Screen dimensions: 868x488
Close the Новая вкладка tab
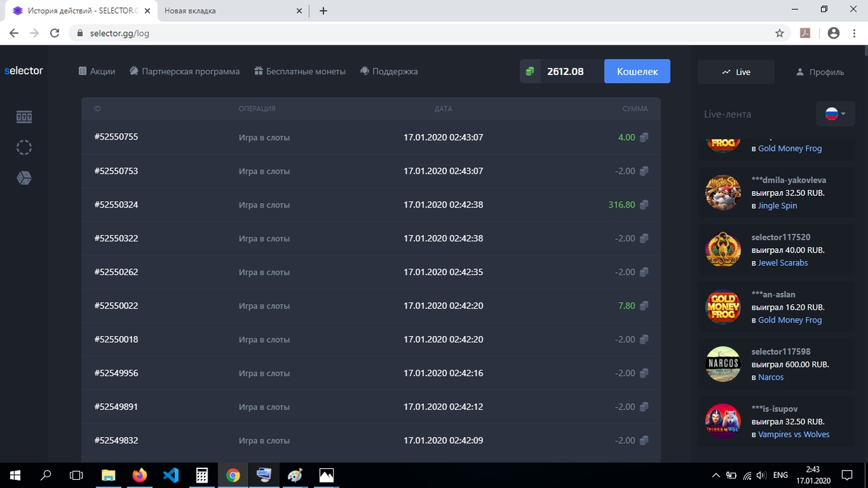pyautogui.click(x=300, y=11)
